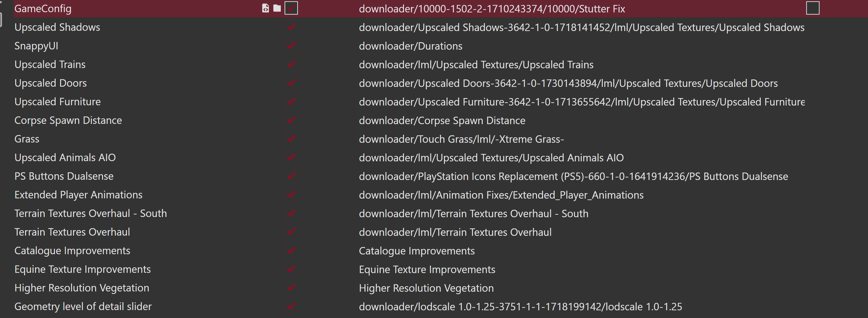Click the Higher Resolution Vegetation path text
Image resolution: width=868 pixels, height=318 pixels.
pos(426,288)
